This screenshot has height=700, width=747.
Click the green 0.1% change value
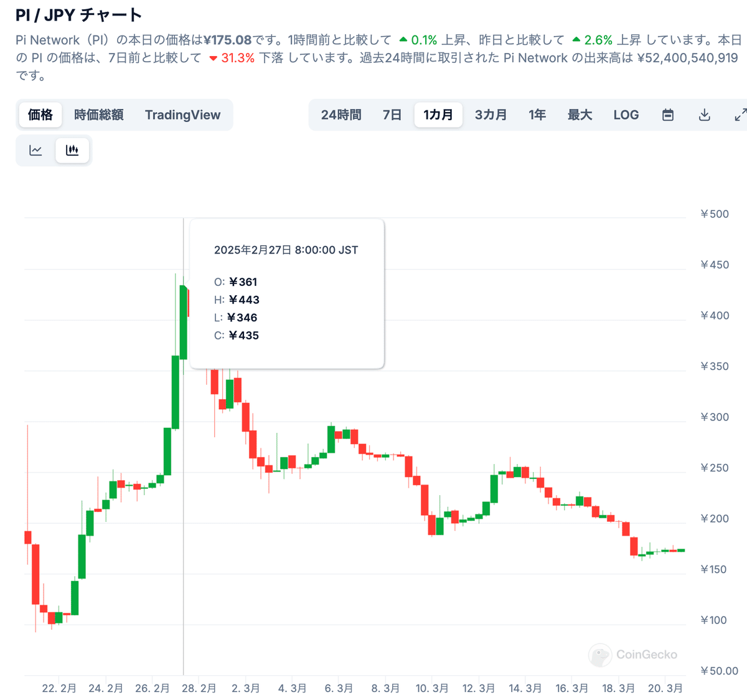[x=423, y=39]
